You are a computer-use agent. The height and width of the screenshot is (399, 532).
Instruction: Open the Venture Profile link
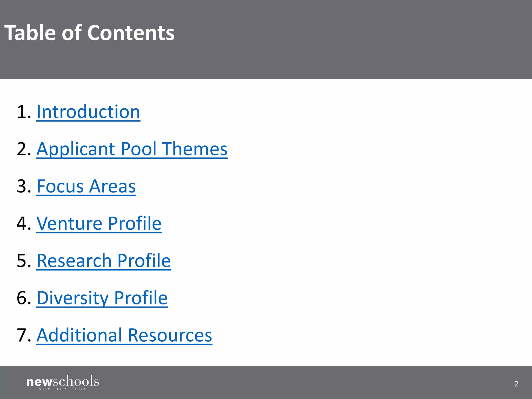(99, 223)
